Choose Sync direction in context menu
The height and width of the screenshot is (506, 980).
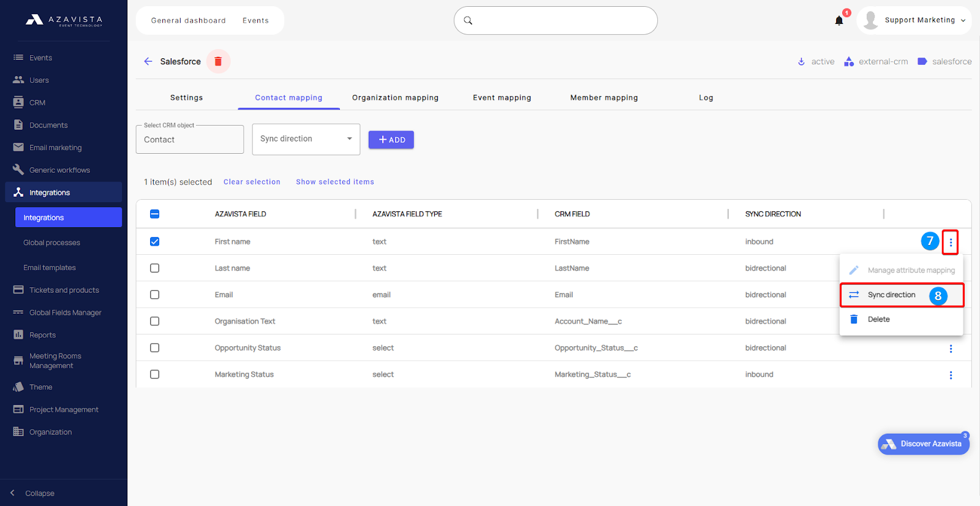902,295
